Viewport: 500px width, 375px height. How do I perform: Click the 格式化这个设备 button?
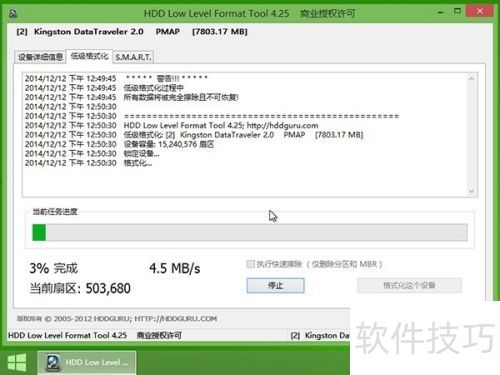pos(409,285)
